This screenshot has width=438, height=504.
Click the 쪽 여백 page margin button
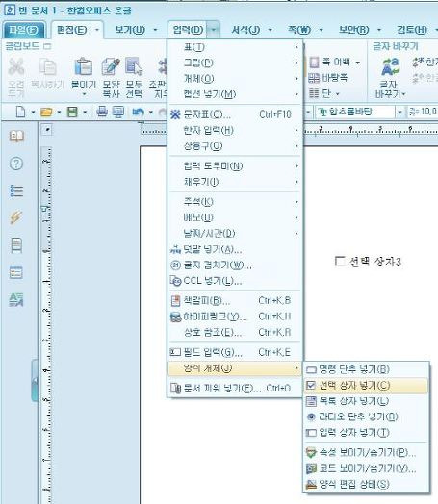point(334,62)
